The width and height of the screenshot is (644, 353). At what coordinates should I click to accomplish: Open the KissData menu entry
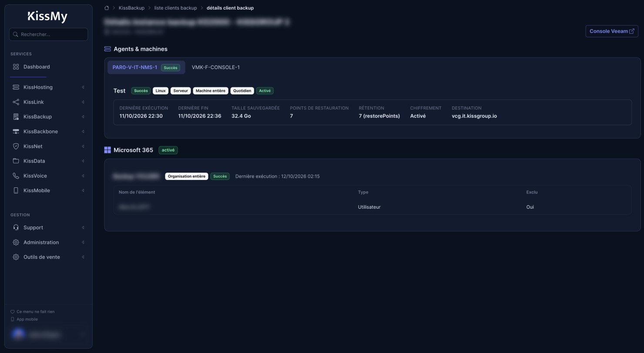click(48, 161)
